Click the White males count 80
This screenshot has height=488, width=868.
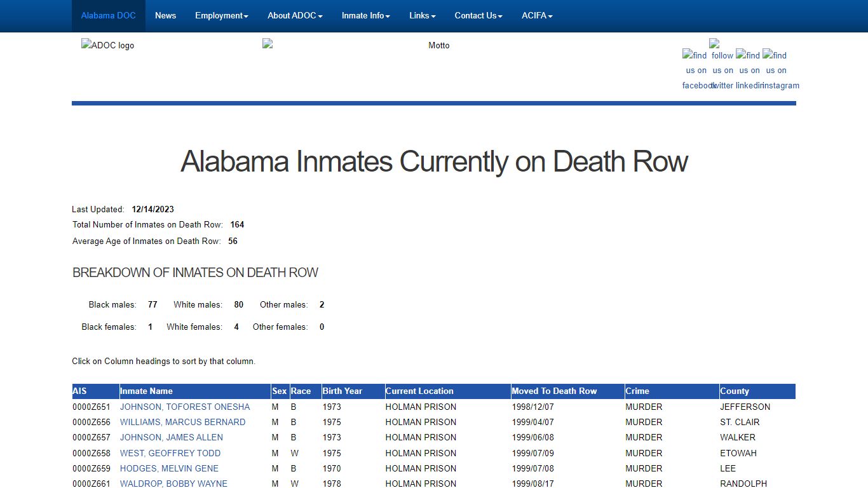pyautogui.click(x=238, y=304)
